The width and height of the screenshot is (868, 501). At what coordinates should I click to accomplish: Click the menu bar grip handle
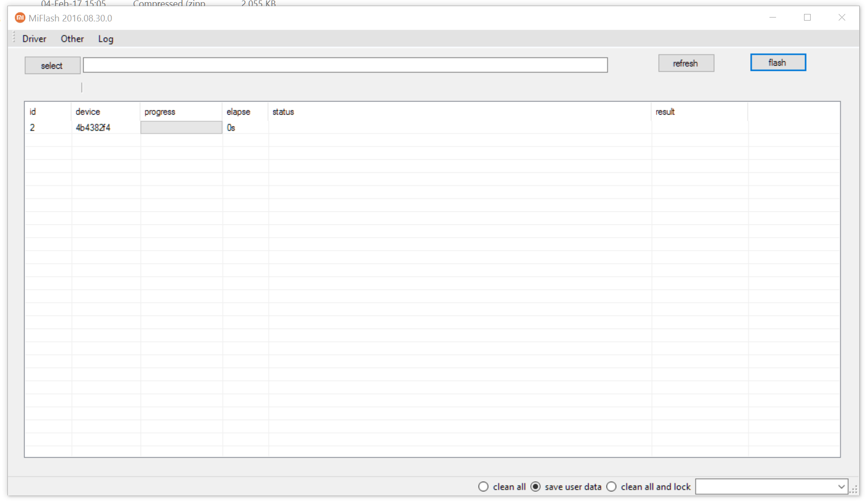14,38
